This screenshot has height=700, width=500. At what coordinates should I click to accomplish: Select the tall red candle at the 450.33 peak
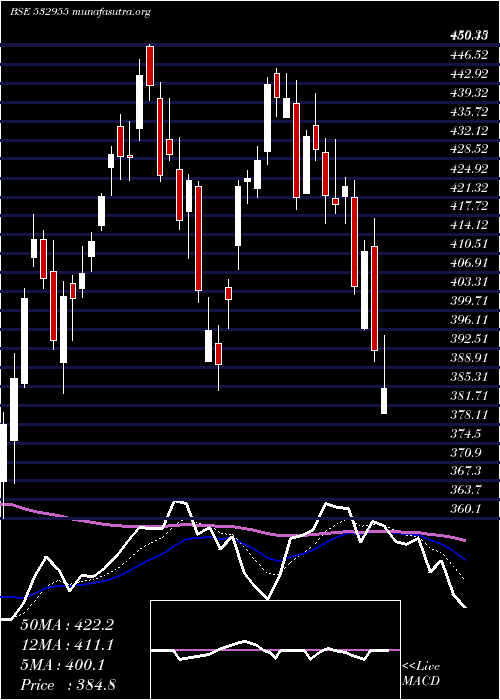(150, 66)
